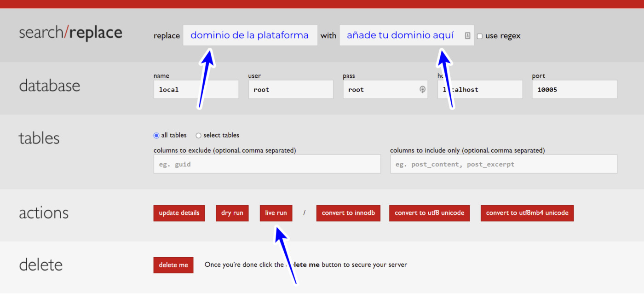Execute the 'live run' button
This screenshot has width=644, height=294.
[x=276, y=213]
